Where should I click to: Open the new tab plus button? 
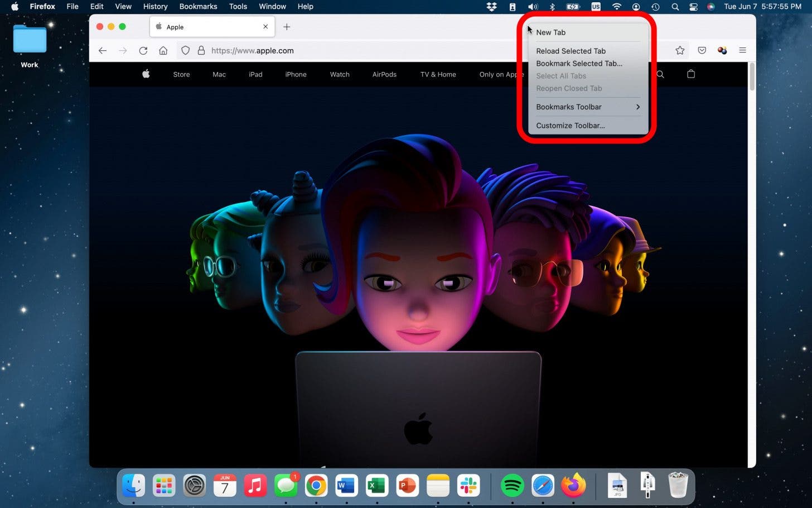coord(287,27)
